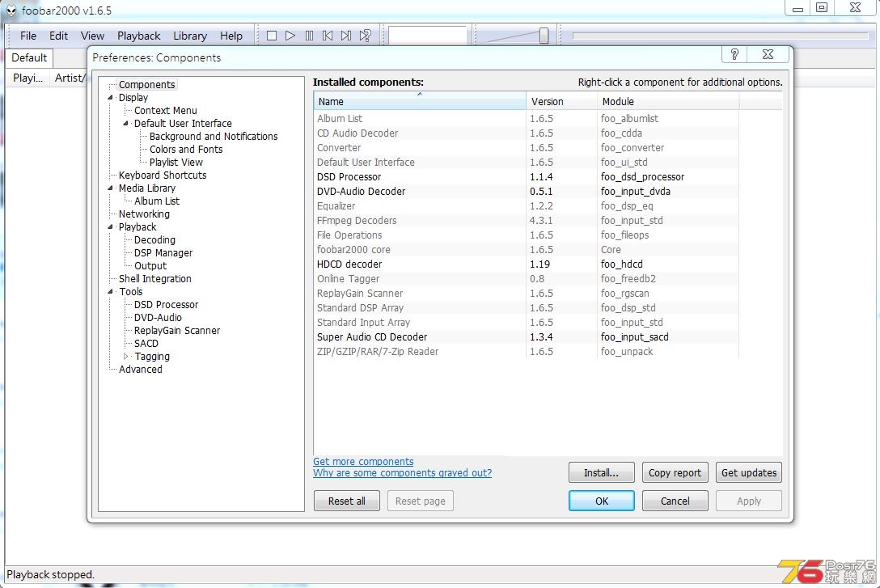Click the Previous track button
This screenshot has height=588, width=880.
(x=328, y=36)
